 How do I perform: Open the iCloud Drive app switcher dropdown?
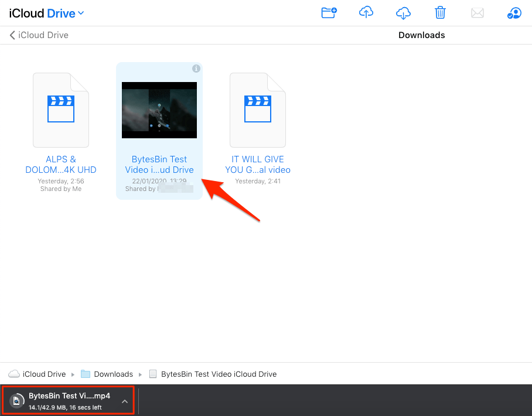[46, 13]
